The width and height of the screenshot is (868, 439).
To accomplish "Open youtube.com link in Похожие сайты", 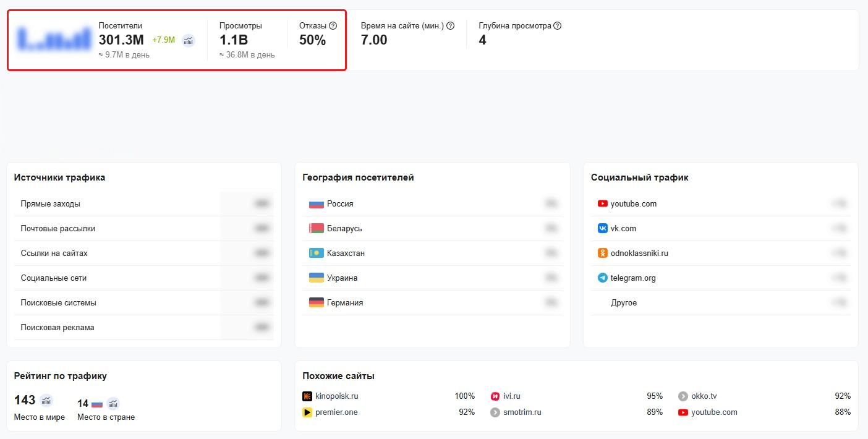I will coord(715,412).
